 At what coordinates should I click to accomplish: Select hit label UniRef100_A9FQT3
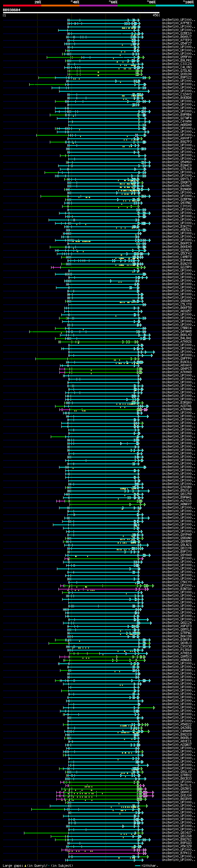pyautogui.click(x=177, y=626)
